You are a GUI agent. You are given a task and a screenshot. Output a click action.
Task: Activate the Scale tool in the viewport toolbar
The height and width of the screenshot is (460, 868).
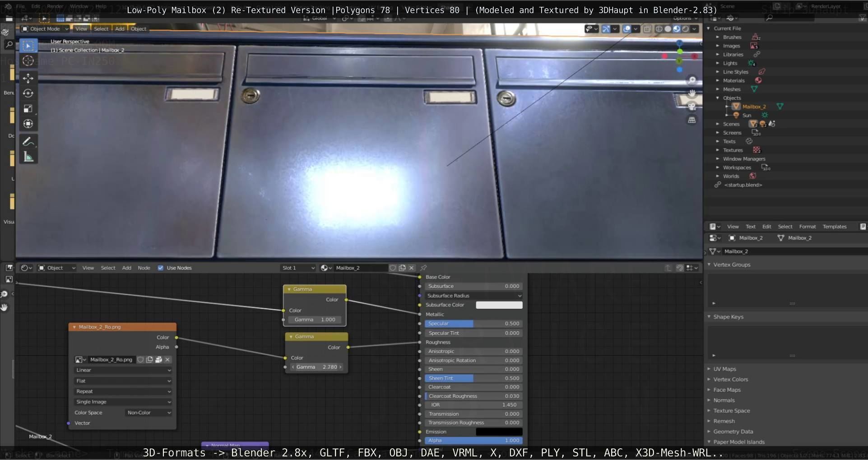pos(28,108)
